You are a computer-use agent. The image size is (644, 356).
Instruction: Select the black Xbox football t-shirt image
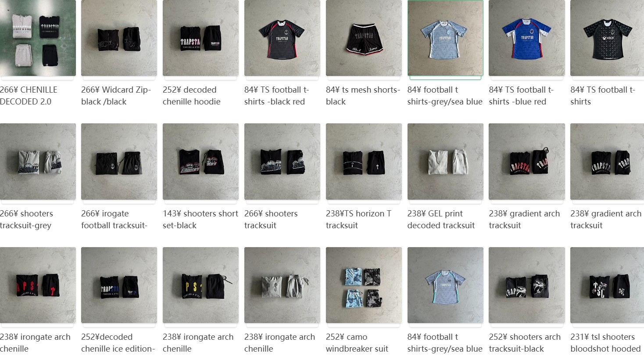(x=607, y=38)
